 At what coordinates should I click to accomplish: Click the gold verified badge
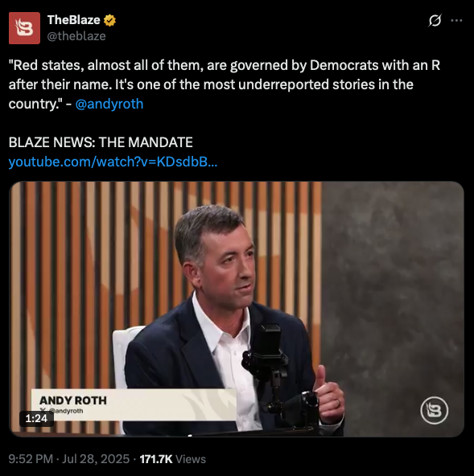[x=109, y=20]
